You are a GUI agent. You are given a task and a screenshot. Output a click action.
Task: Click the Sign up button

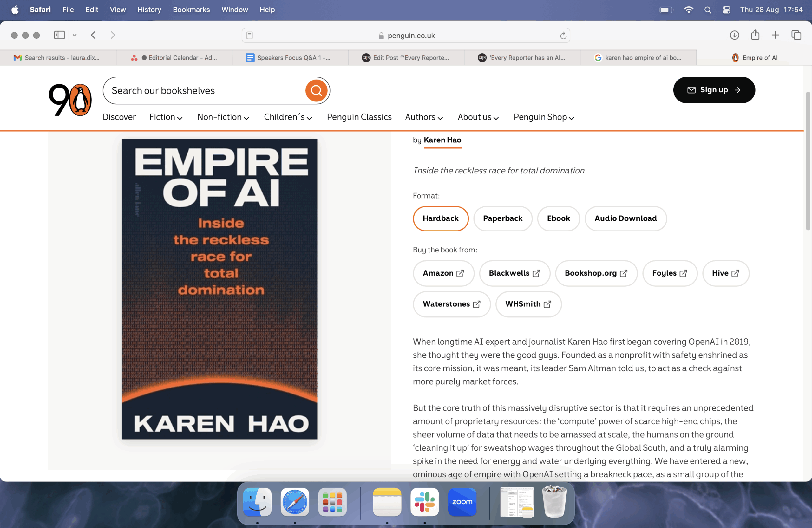pos(714,90)
